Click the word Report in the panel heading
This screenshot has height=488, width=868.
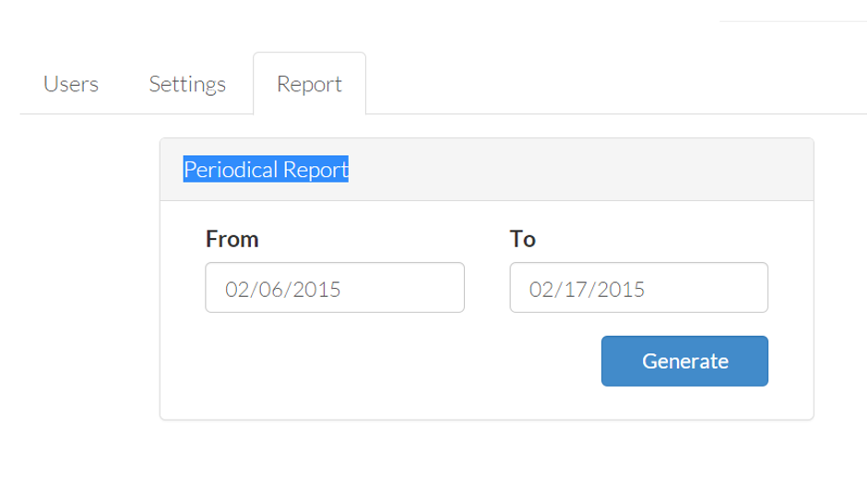(x=315, y=170)
